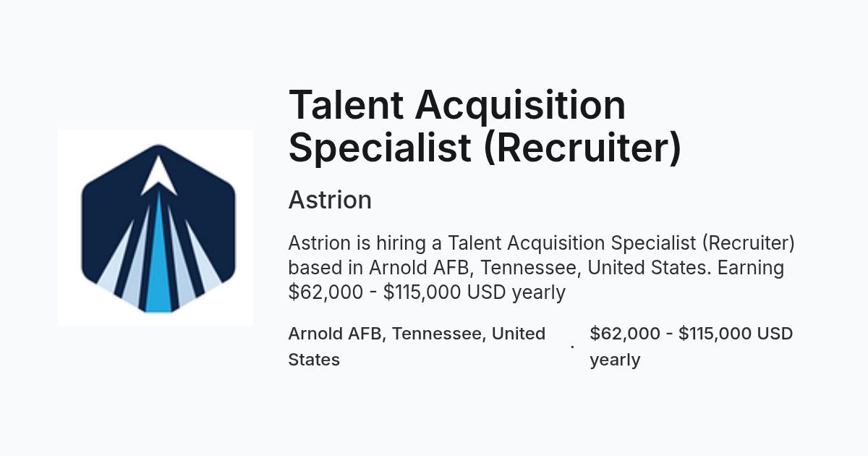Viewport: 868px width, 456px height.
Task: Open the Talent Acquisition Specialist (Recruiter) title
Action: tap(485, 126)
